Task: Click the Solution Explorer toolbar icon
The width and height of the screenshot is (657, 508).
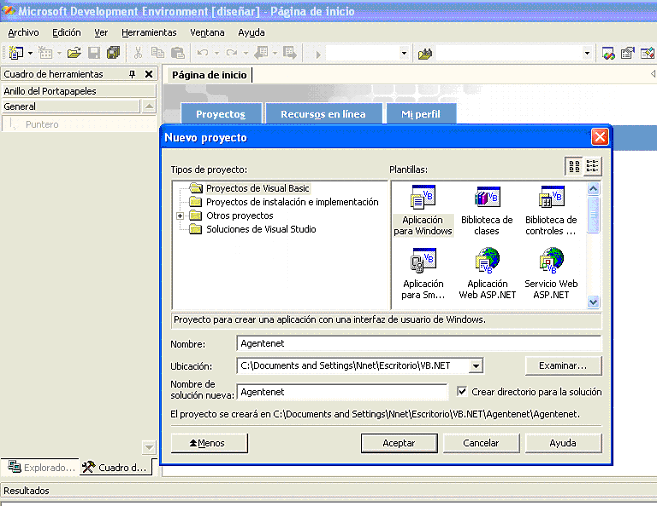Action: pos(608,53)
